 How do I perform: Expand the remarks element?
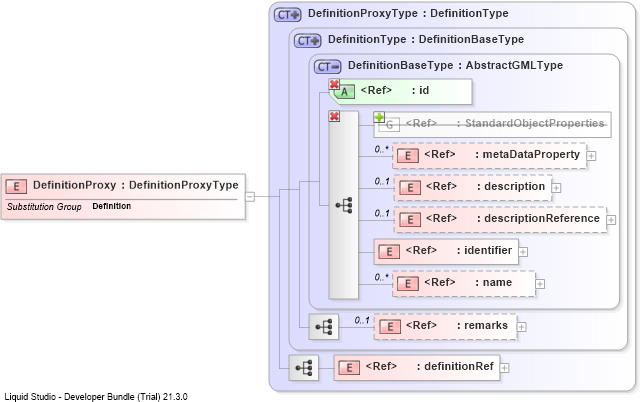pyautogui.click(x=521, y=327)
